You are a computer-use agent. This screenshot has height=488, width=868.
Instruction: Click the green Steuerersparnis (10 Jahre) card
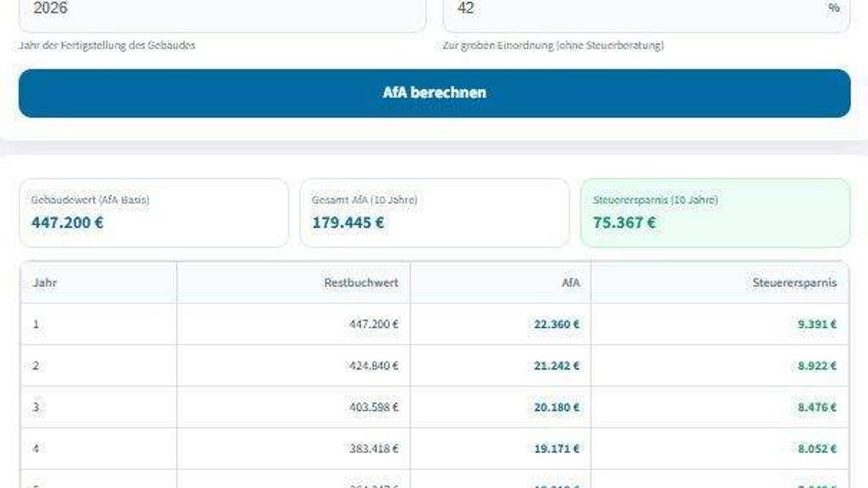point(715,213)
